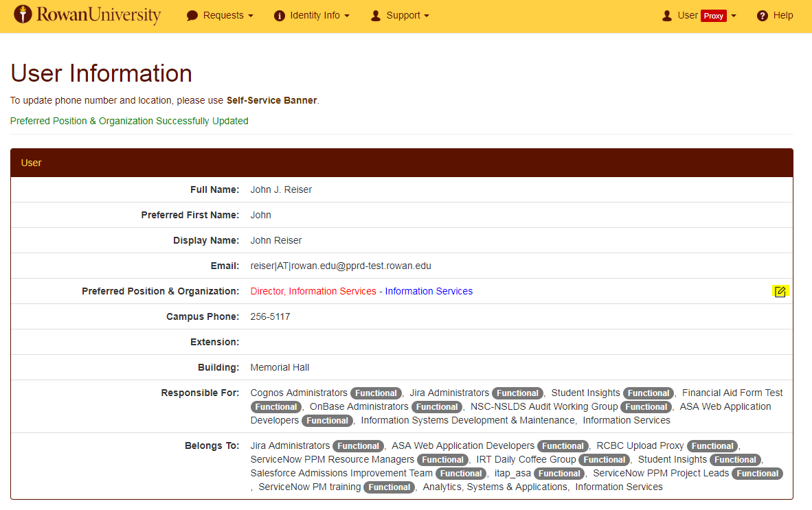Screen dimensions: 812x510
Task: Click the RowanUniversity wordmark
Action: pos(98,14)
